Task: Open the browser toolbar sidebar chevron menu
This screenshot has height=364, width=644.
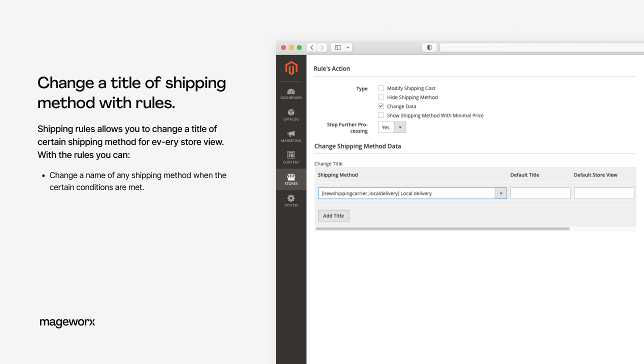Action: tap(347, 47)
